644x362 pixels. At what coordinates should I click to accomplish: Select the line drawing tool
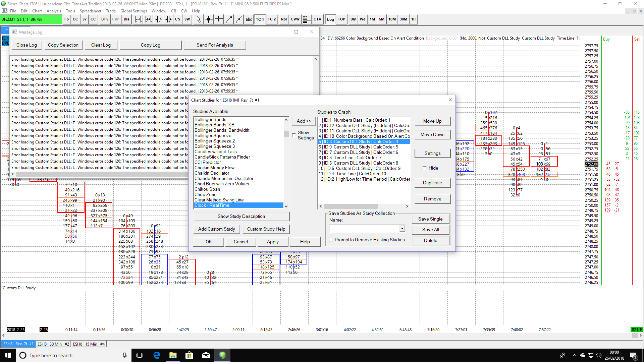point(229,19)
